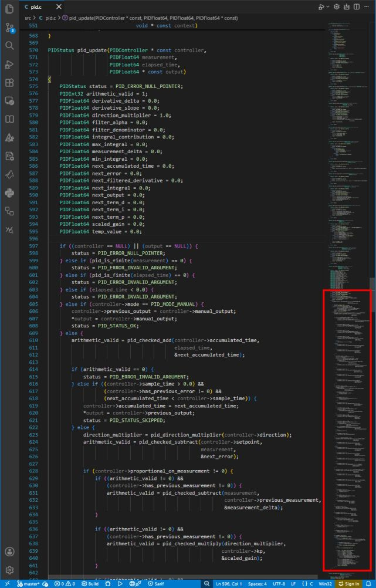Click the gear icon in editor toolbar
Image resolution: width=376 pixels, height=588 pixels.
click(337, 7)
